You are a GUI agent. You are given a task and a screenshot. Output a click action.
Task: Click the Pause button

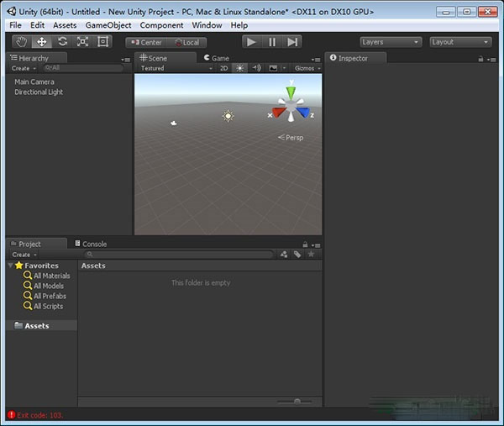tap(272, 42)
